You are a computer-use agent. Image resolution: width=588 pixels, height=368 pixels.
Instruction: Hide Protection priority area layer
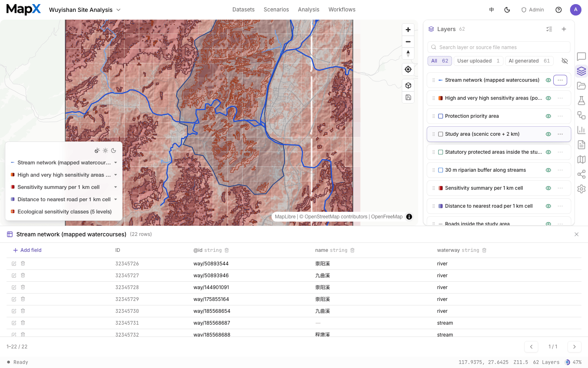548,116
